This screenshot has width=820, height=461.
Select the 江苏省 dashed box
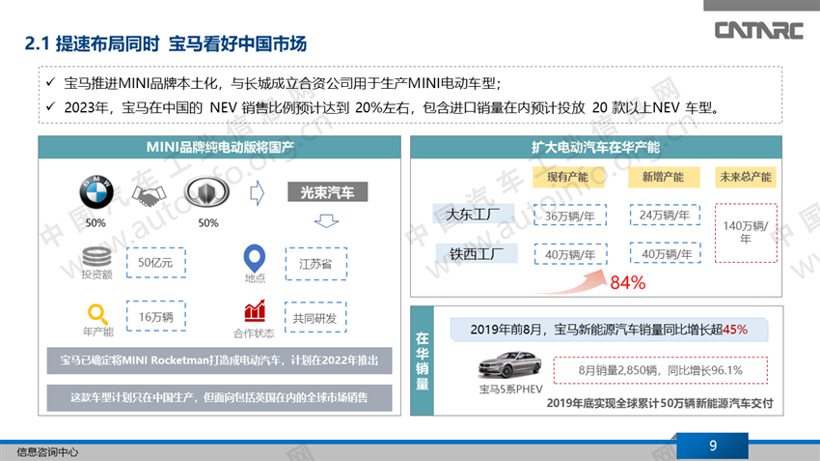point(315,264)
